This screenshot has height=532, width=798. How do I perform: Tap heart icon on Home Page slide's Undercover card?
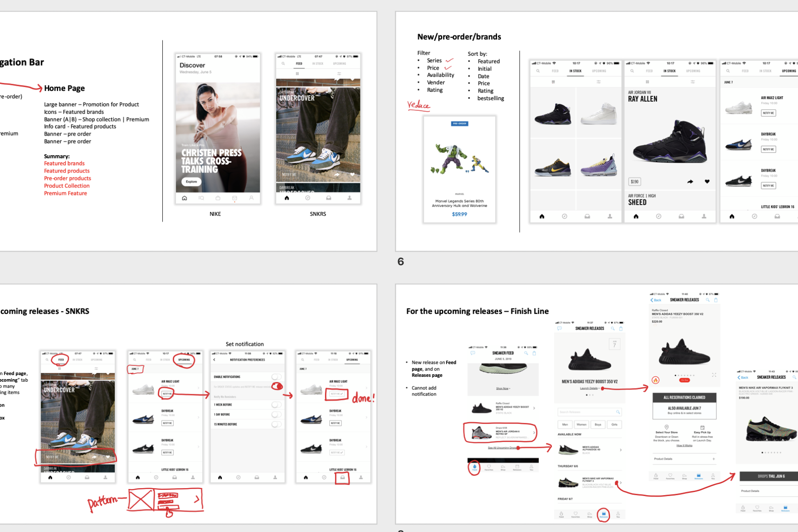click(352, 175)
